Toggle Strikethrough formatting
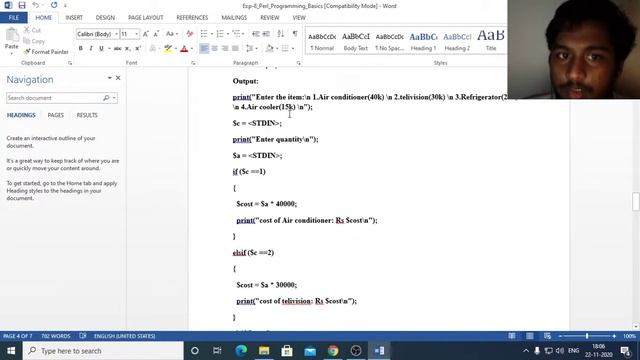 [118, 49]
